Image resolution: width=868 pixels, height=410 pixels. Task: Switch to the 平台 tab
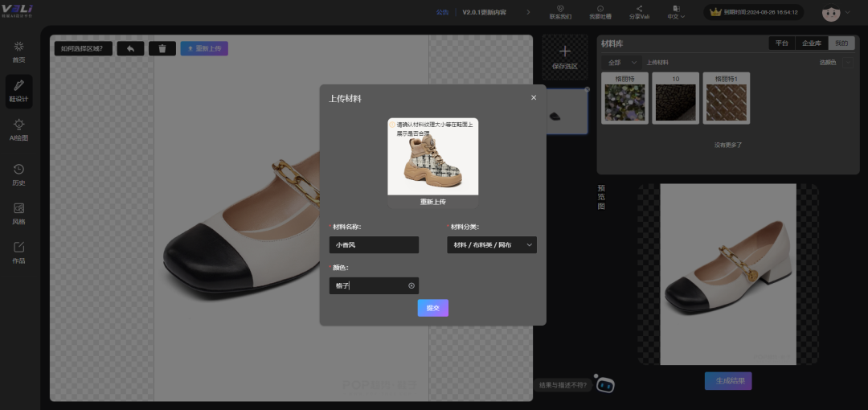(x=781, y=43)
